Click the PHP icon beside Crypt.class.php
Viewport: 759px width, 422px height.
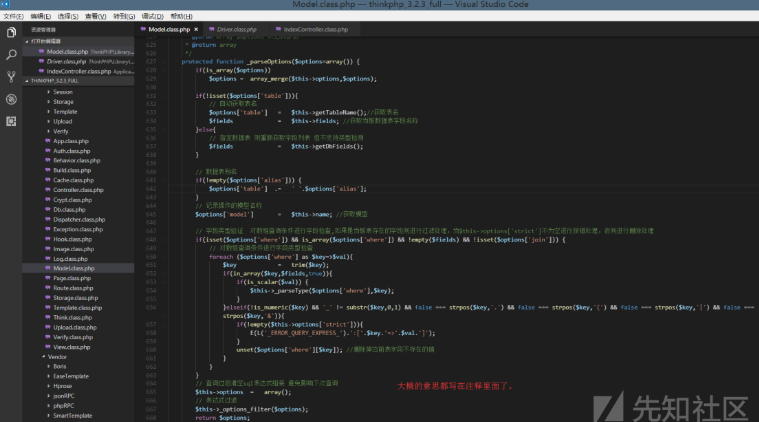[48, 199]
